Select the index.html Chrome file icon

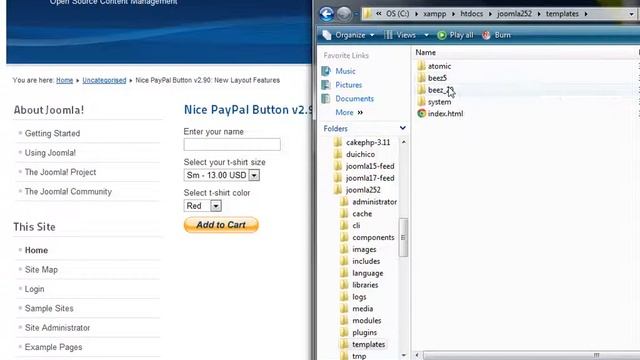[x=422, y=113]
